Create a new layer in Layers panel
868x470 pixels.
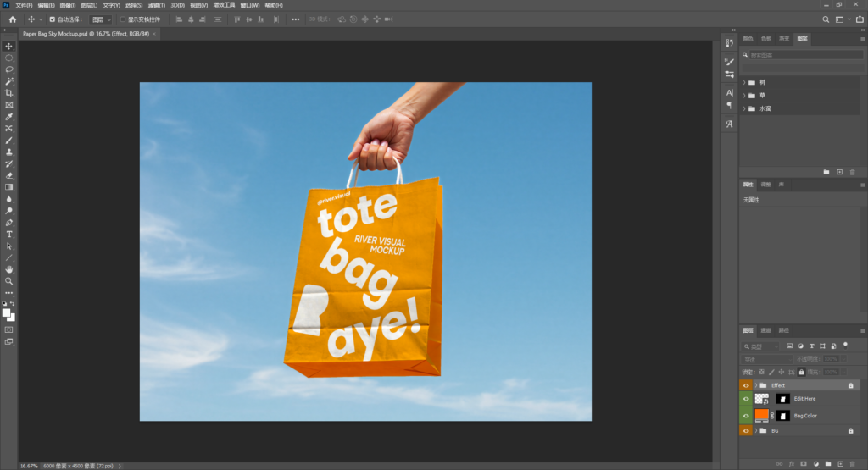[x=840, y=464]
